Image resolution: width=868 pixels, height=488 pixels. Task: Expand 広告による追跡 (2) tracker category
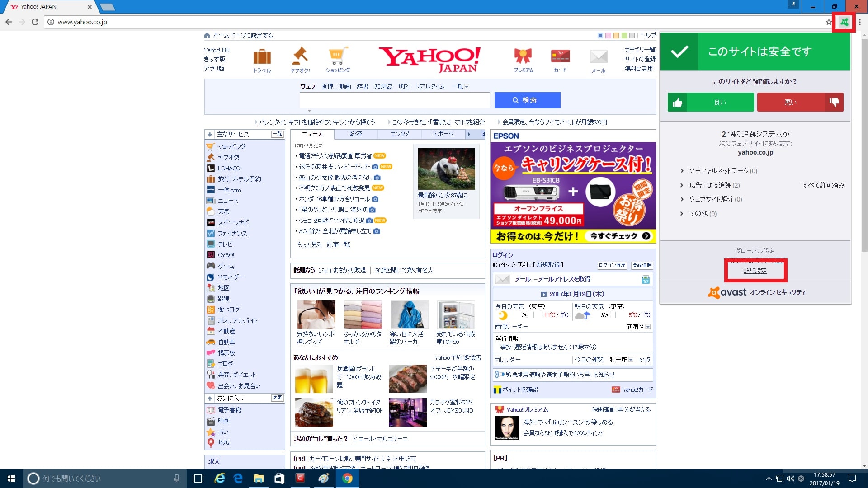(682, 185)
